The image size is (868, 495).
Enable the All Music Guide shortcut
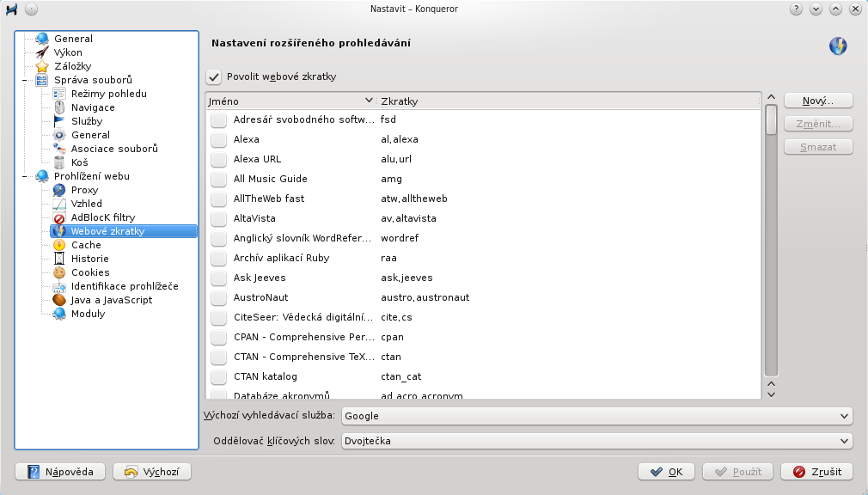click(x=218, y=179)
